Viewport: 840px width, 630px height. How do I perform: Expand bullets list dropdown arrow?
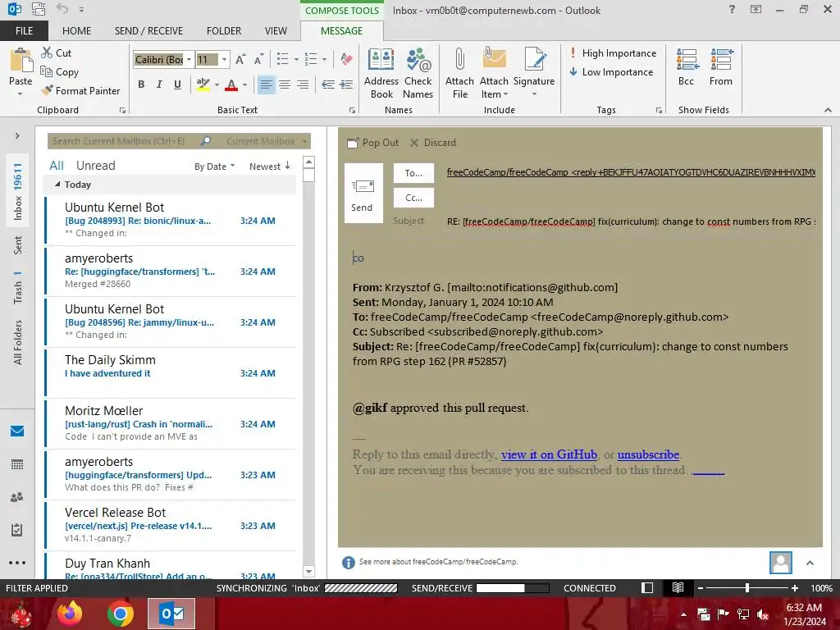point(296,59)
